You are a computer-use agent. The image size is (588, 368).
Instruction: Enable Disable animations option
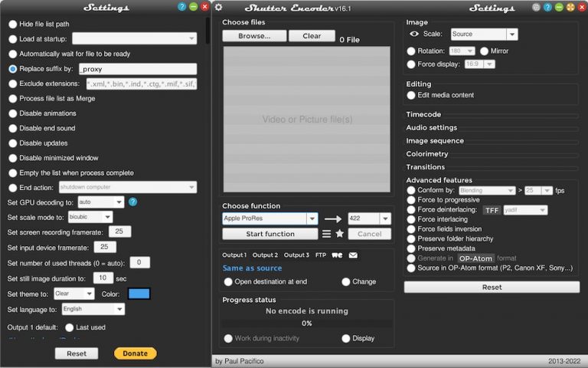[13, 113]
